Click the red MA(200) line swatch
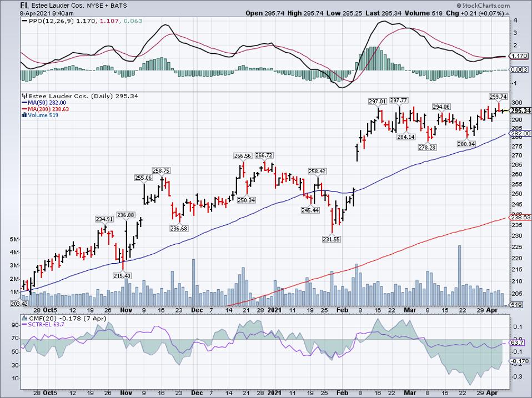 point(24,109)
